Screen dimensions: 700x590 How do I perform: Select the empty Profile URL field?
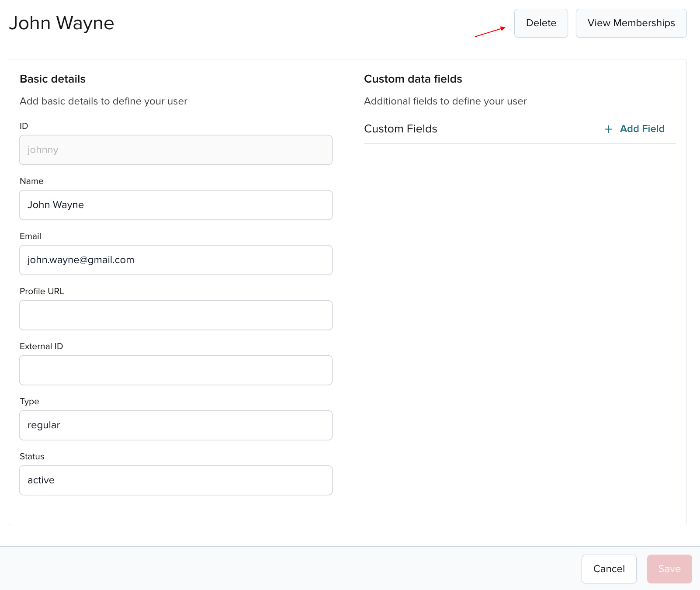coord(176,315)
